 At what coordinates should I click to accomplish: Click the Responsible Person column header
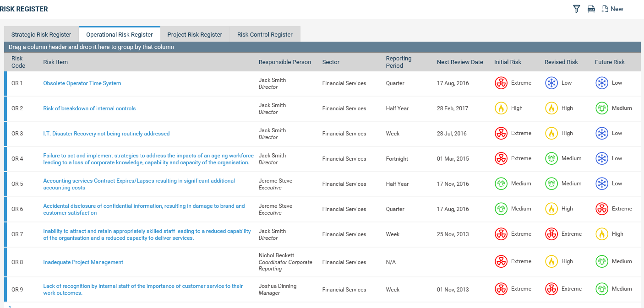285,62
